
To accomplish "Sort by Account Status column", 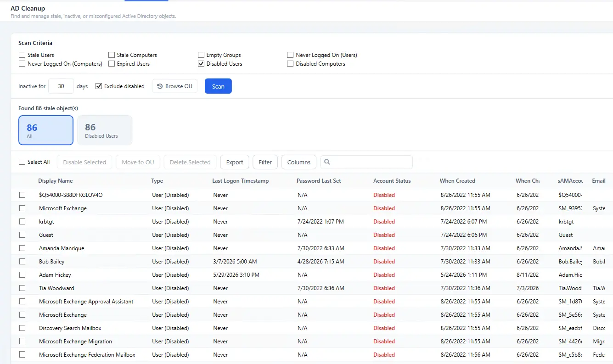I will [x=392, y=181].
